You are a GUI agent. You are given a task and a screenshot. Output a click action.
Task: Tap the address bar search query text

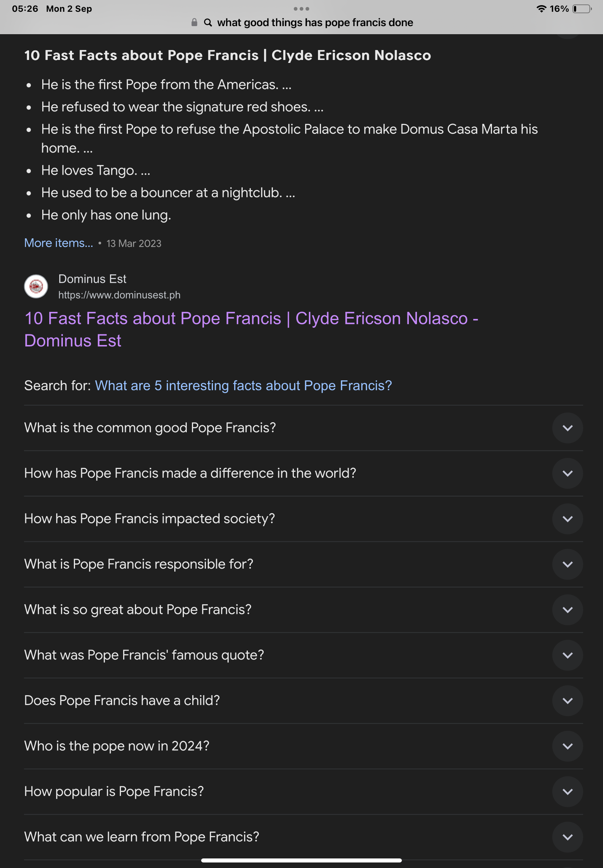click(315, 23)
